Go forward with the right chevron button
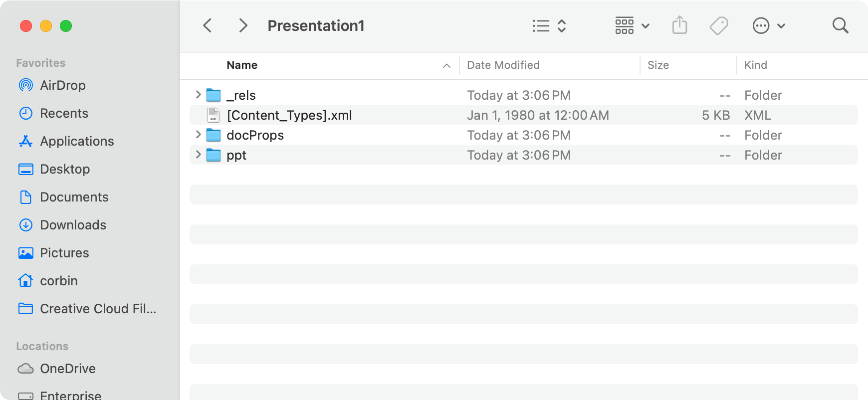The width and height of the screenshot is (868, 400). [243, 25]
